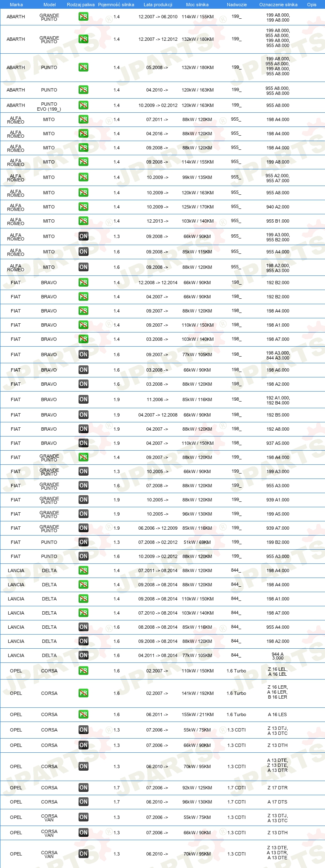325x868 pixels.
Task: Click diesel ON icon in Corsa Van 55kW / 75KM row
Action: [84, 817]
